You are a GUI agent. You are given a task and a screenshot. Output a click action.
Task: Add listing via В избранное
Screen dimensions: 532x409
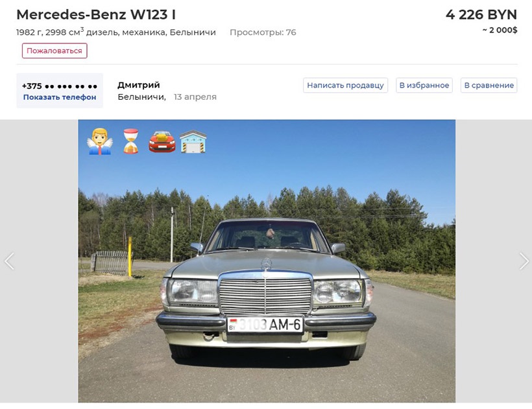click(424, 86)
